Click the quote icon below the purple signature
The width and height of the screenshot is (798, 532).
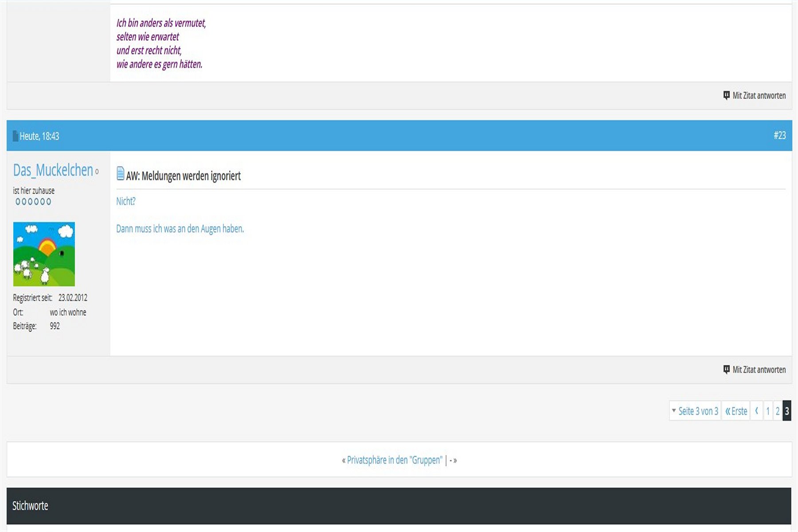tap(726, 95)
